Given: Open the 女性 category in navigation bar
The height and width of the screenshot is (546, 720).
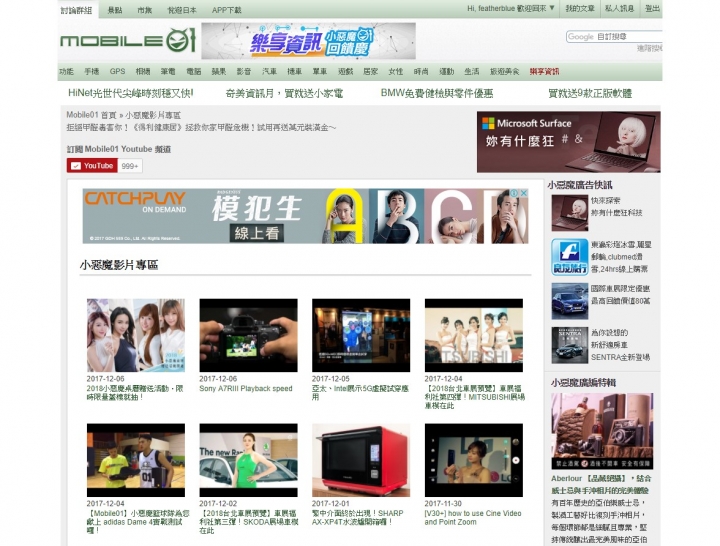Looking at the screenshot, I should tap(395, 72).
